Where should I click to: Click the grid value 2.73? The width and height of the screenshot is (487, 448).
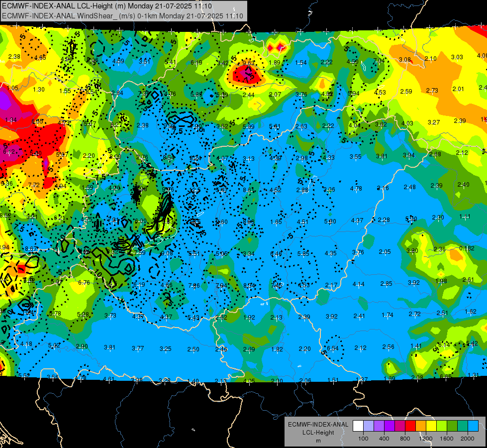pyautogui.click(x=432, y=90)
